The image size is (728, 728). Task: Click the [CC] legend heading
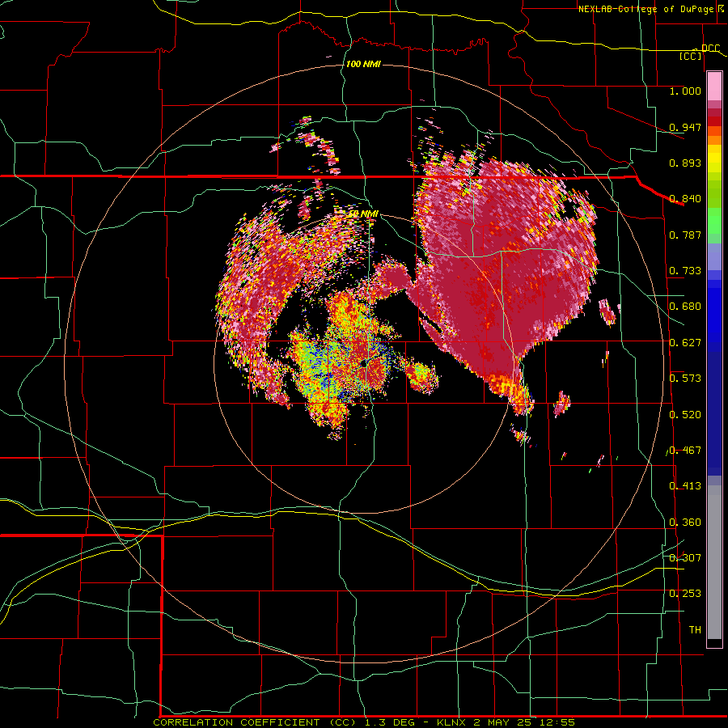(x=691, y=56)
